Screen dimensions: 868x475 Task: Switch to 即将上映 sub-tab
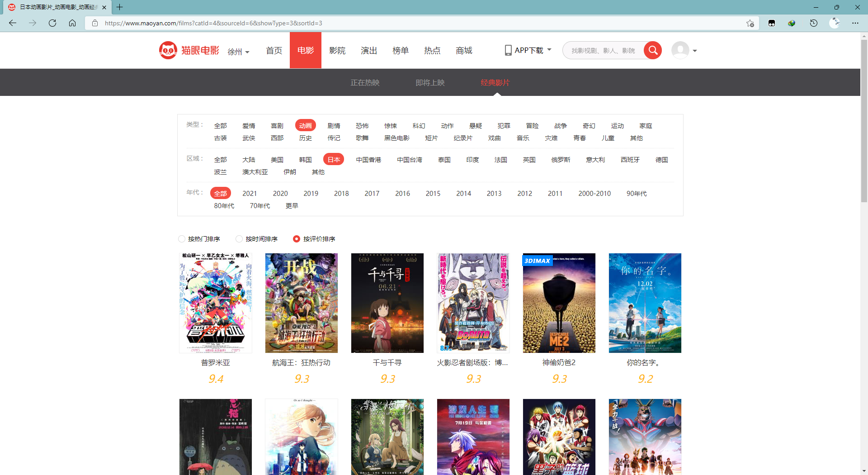(x=430, y=83)
